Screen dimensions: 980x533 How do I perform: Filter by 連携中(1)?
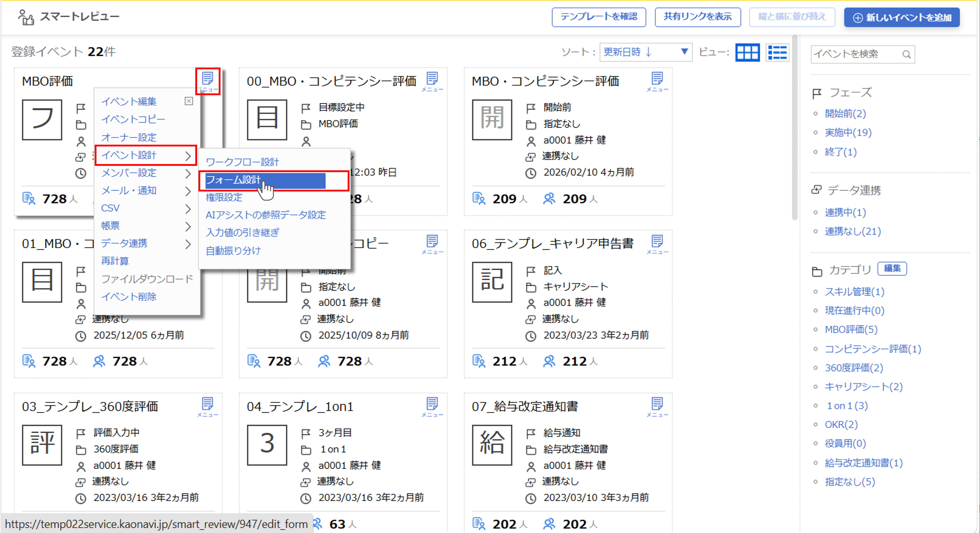pos(845,212)
